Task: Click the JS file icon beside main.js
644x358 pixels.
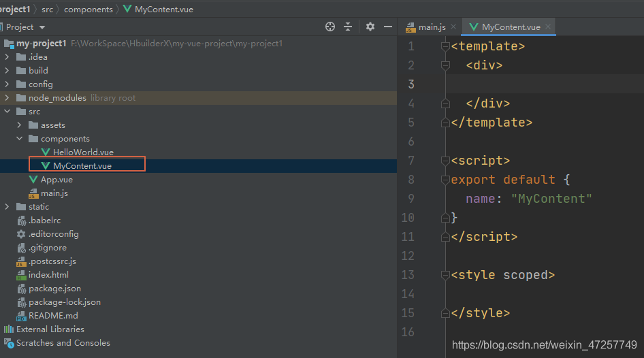Action: pos(33,193)
